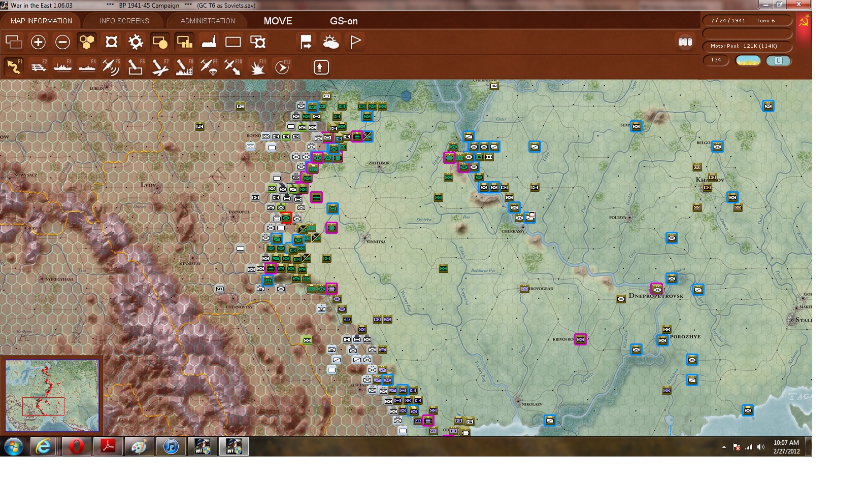
Task: Click the three-cylinder stack icon
Action: [685, 42]
